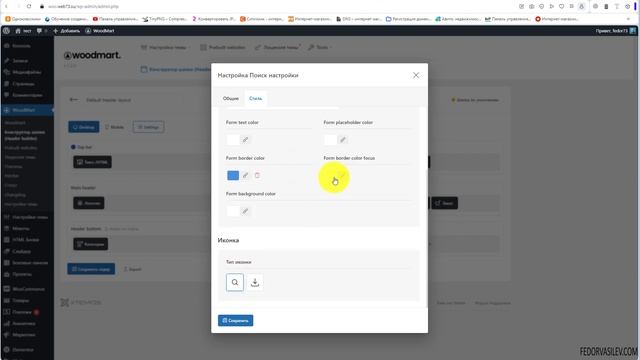Open the DNS интернет-магазин bookmark

359,19
